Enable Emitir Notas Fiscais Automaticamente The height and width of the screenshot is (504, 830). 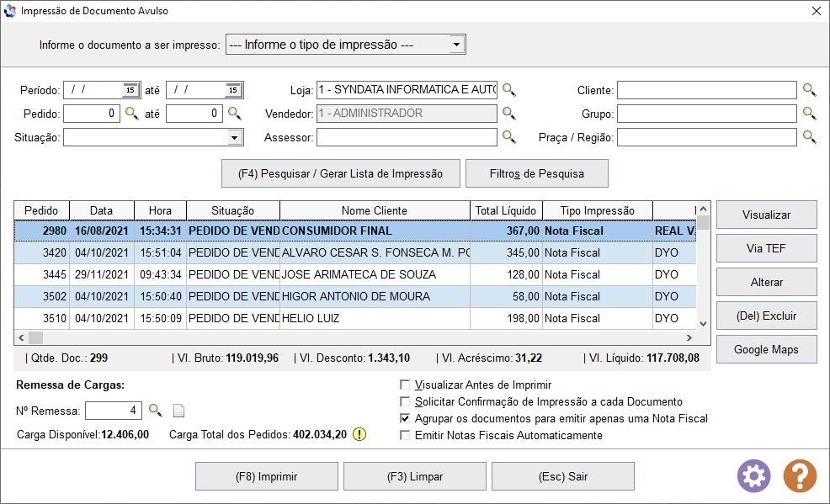[405, 435]
